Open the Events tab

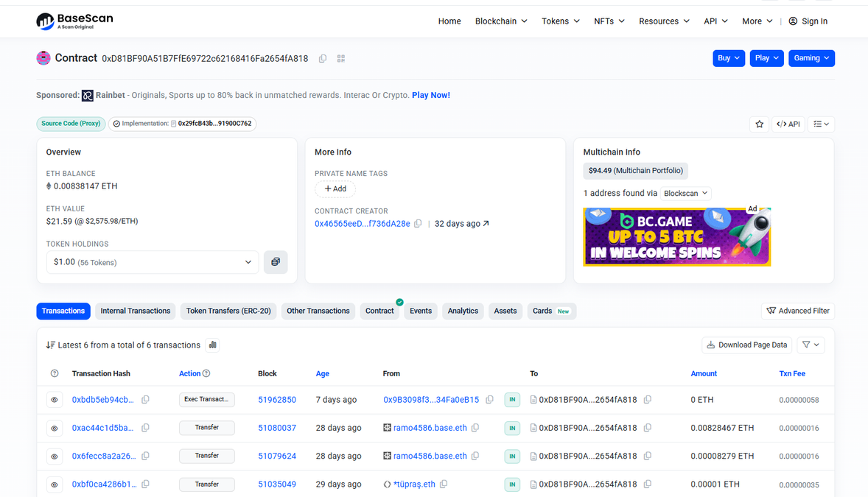point(421,311)
